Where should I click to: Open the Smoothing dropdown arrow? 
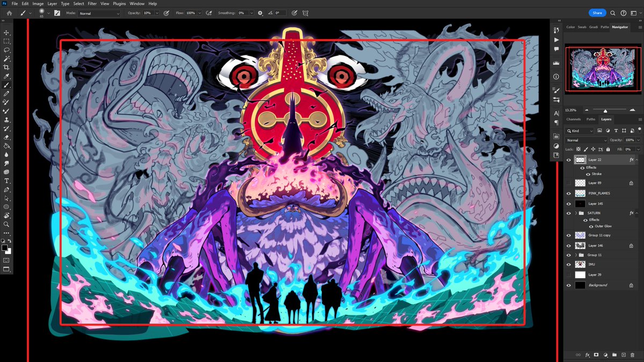[x=251, y=13]
